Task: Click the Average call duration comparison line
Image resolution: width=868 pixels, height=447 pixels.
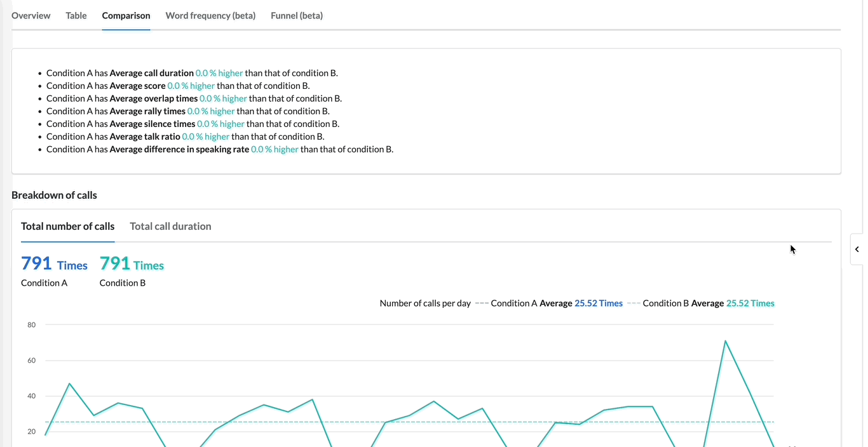Action: point(192,73)
